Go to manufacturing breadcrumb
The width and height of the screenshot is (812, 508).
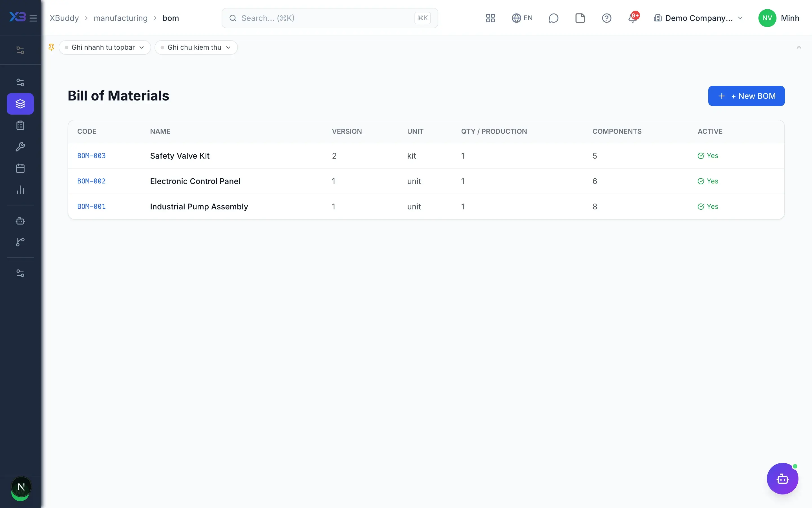click(x=120, y=18)
